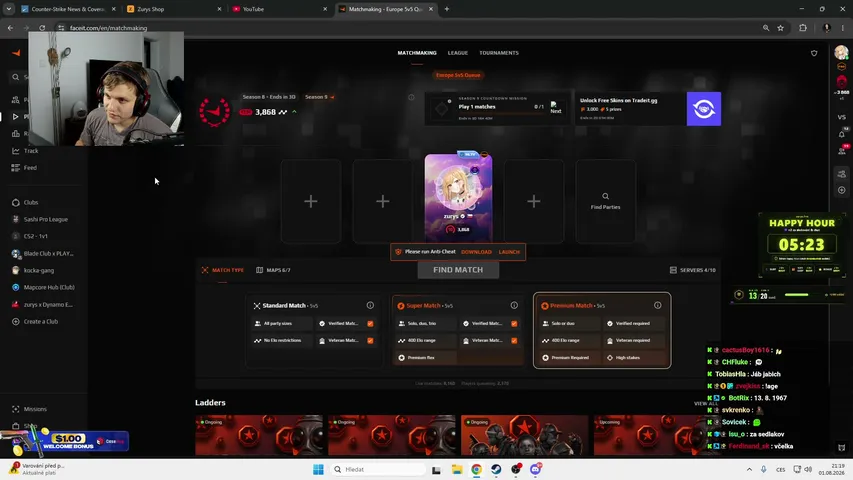853x480 pixels.
Task: Open Sashi Pro League club
Action: click(x=45, y=219)
